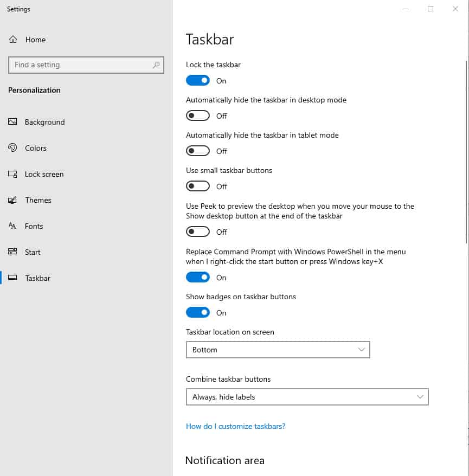Maximize the Settings window
Viewport: 469px width, 476px height.
[431, 9]
